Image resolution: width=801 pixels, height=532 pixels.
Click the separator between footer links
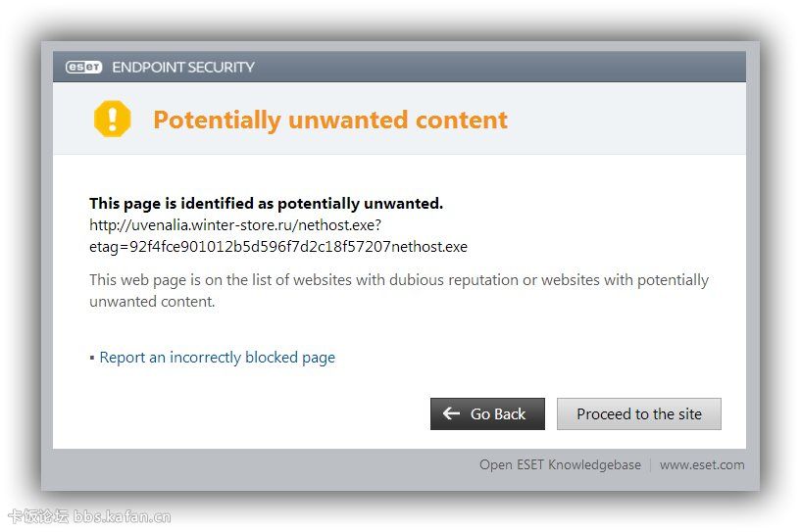pyautogui.click(x=650, y=465)
